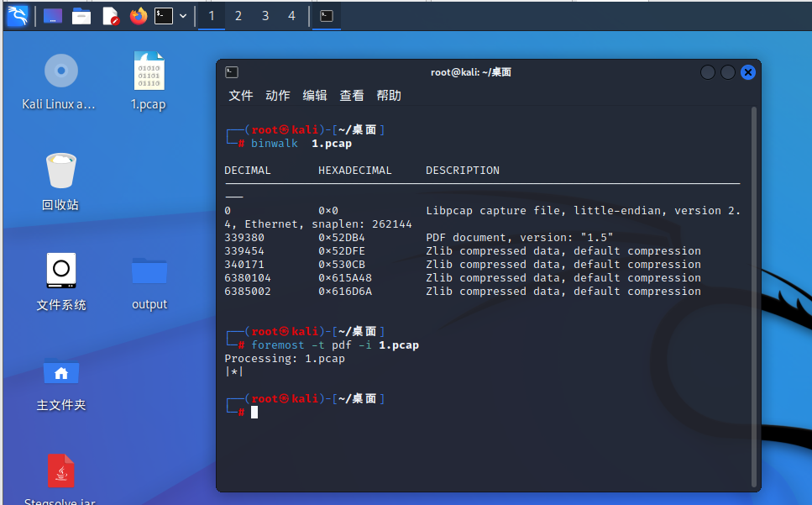Open the 编辑 menu in terminal
812x505 pixels.
[x=314, y=95]
